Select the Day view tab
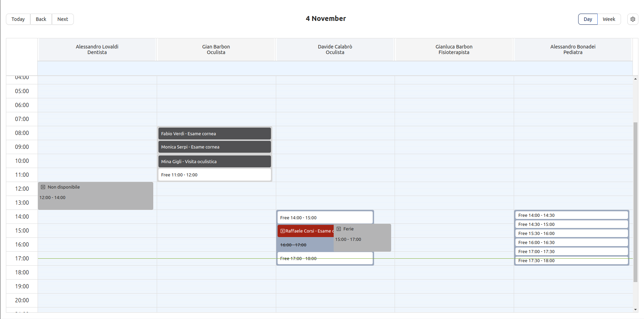The height and width of the screenshot is (319, 644). [x=588, y=19]
